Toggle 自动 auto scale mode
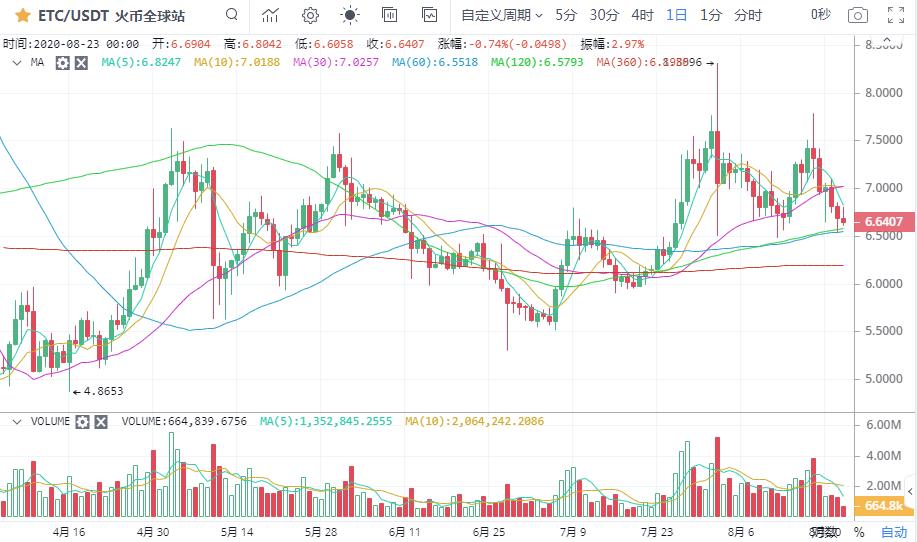Viewport: 917px width, 542px height. click(894, 532)
